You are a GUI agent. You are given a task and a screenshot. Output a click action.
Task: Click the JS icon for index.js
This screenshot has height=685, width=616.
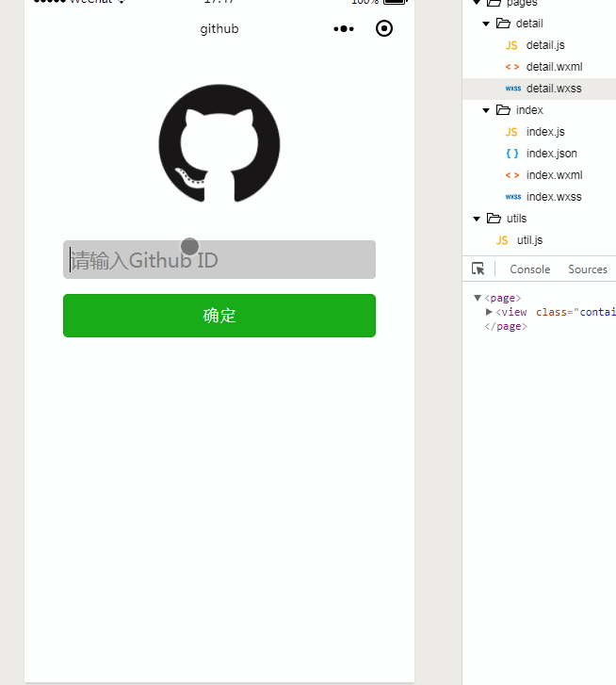coord(511,132)
